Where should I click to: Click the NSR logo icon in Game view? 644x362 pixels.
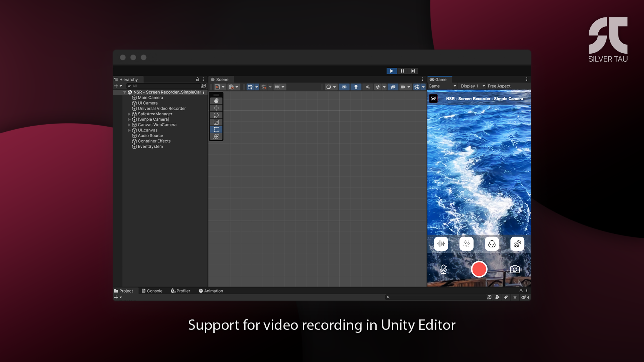pos(433,99)
